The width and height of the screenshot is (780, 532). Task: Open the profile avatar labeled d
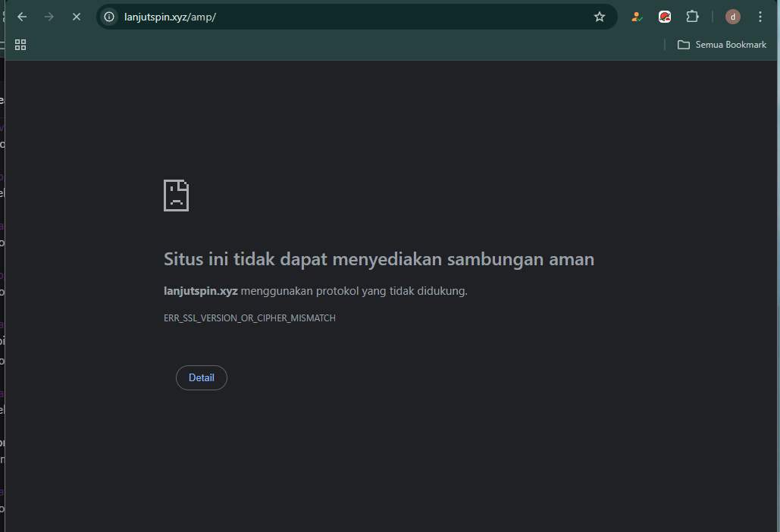tap(733, 17)
